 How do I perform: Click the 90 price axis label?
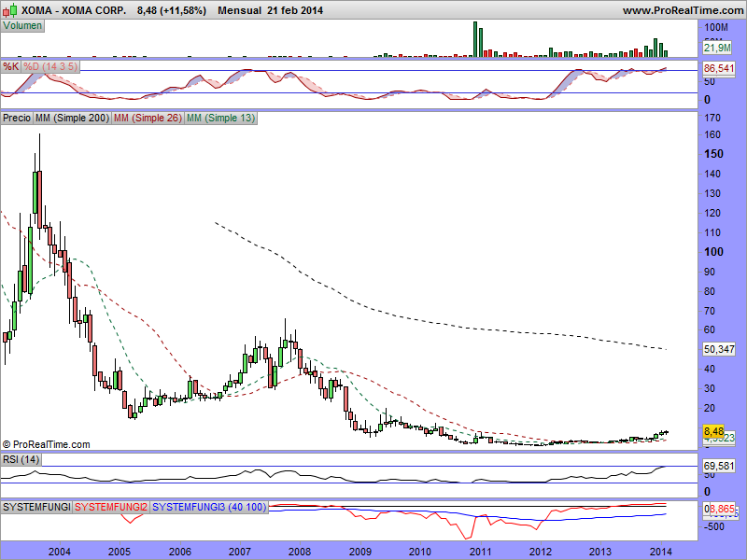coord(710,272)
